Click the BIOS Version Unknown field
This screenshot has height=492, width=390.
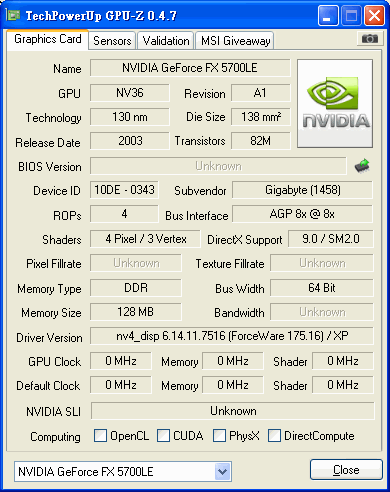[218, 166]
